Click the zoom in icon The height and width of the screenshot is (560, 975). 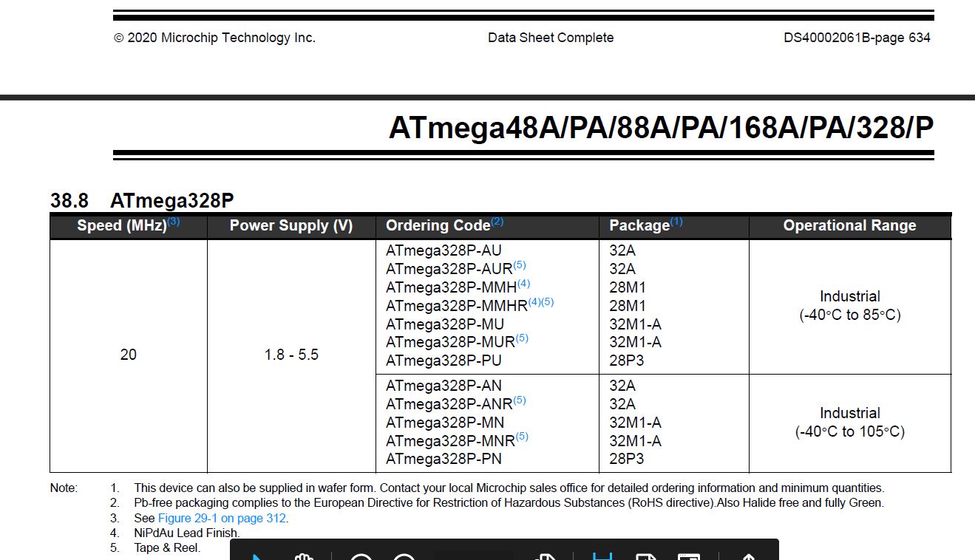pyautogui.click(x=404, y=556)
